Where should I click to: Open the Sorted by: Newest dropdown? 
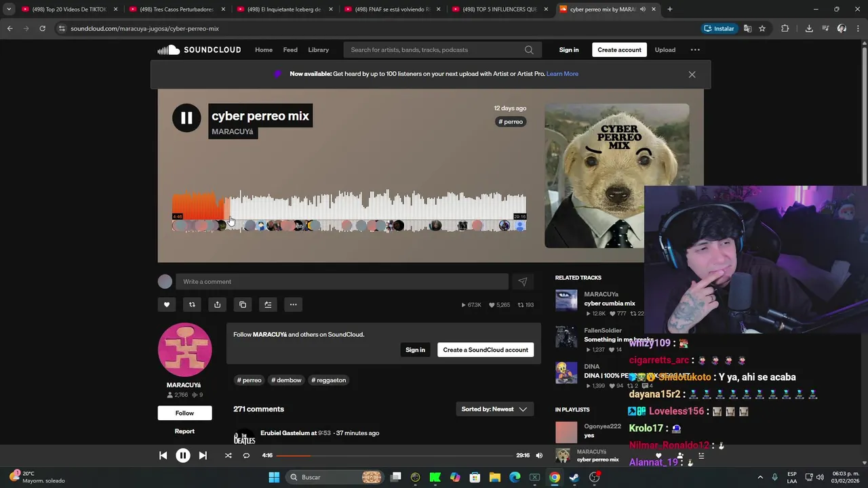(x=494, y=409)
